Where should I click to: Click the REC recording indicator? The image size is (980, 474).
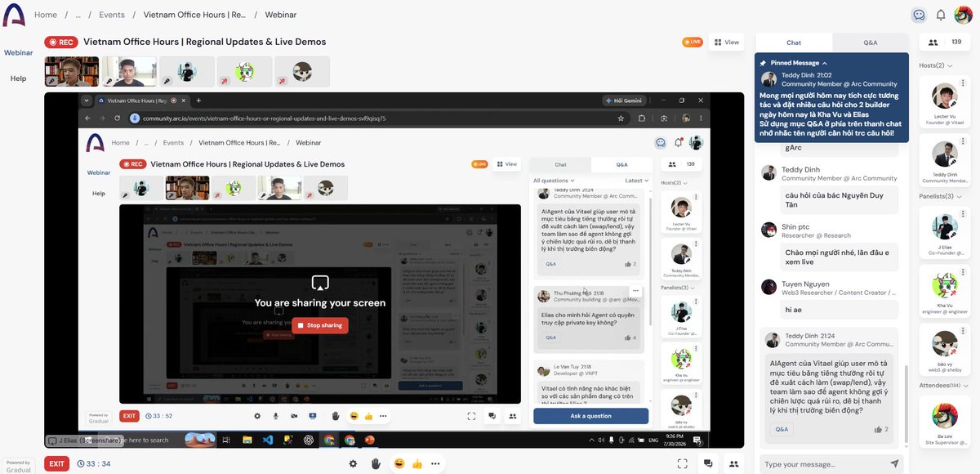[61, 42]
